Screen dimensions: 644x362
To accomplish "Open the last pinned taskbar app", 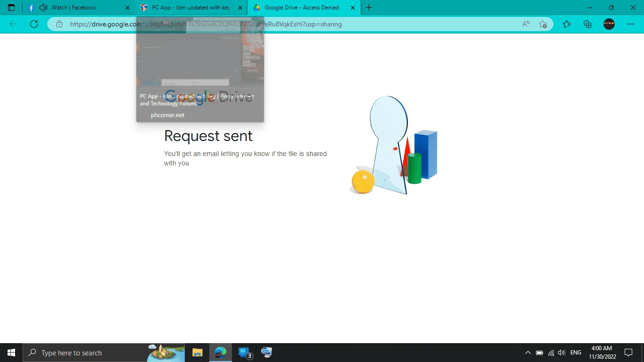I will click(x=267, y=353).
